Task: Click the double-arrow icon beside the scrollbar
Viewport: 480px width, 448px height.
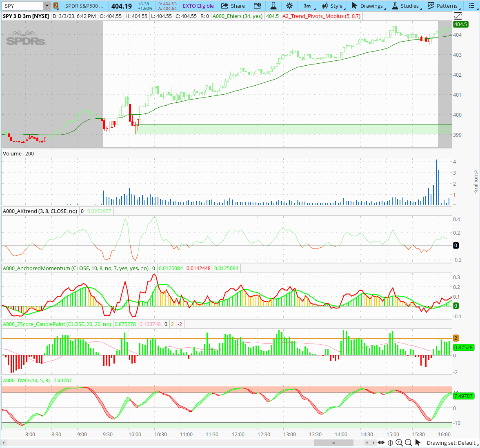Action: tap(381, 443)
